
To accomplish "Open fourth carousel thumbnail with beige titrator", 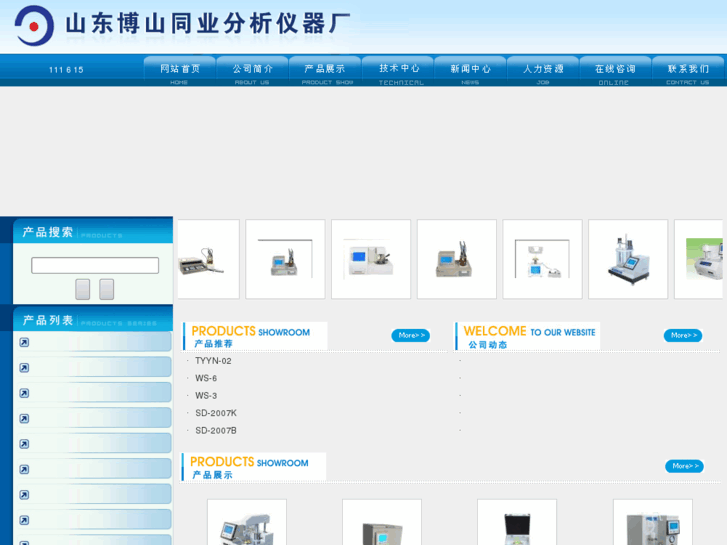I will click(x=457, y=259).
